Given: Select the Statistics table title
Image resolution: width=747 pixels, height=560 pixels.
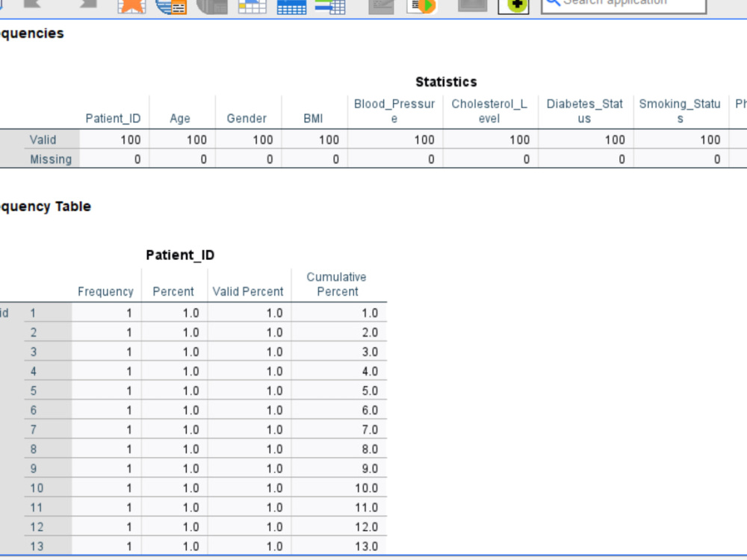Looking at the screenshot, I should [x=446, y=82].
